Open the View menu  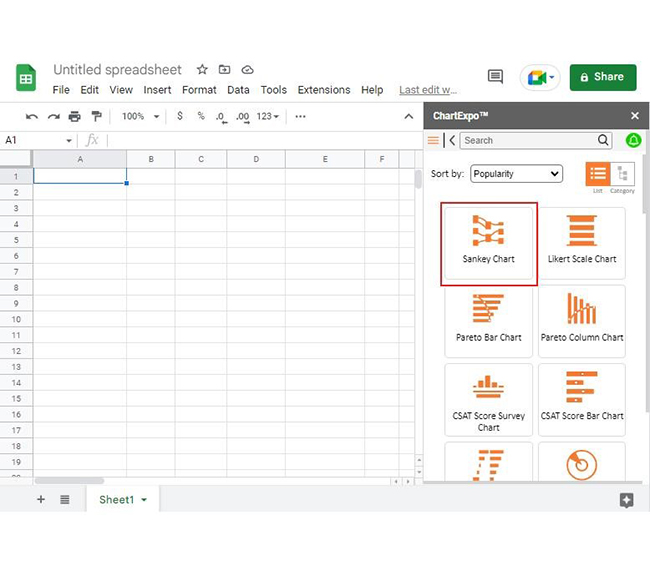pyautogui.click(x=121, y=90)
